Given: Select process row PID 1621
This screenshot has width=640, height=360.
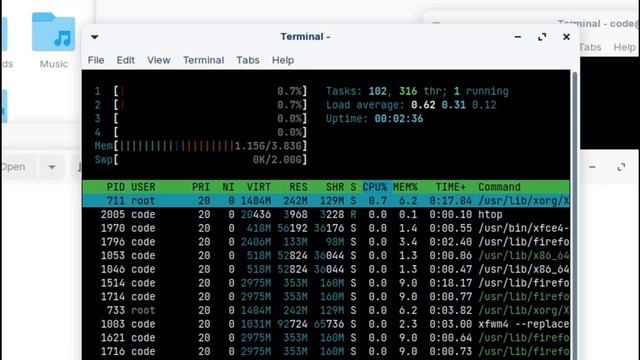Looking at the screenshot, I should click(326, 338).
